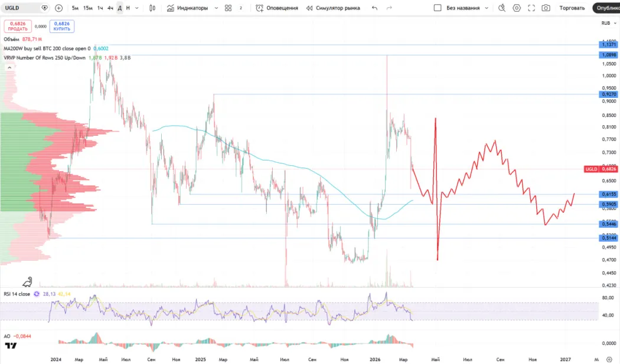
Task: Click the Торговать button
Action: (572, 8)
